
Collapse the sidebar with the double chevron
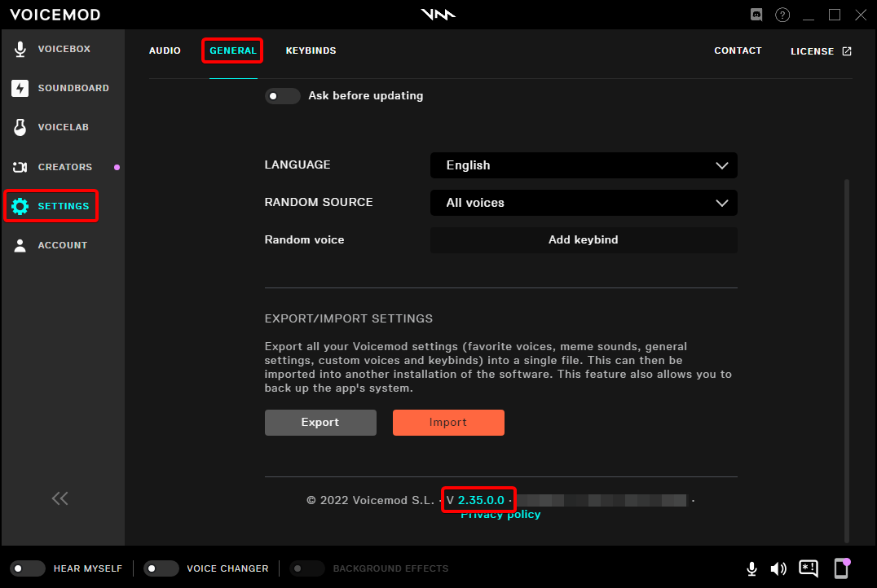[59, 498]
